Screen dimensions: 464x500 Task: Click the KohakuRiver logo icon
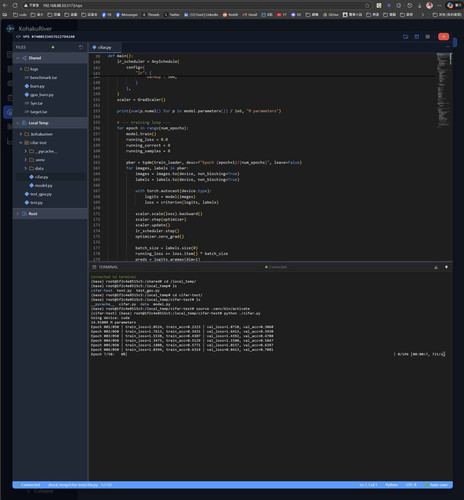10,29
